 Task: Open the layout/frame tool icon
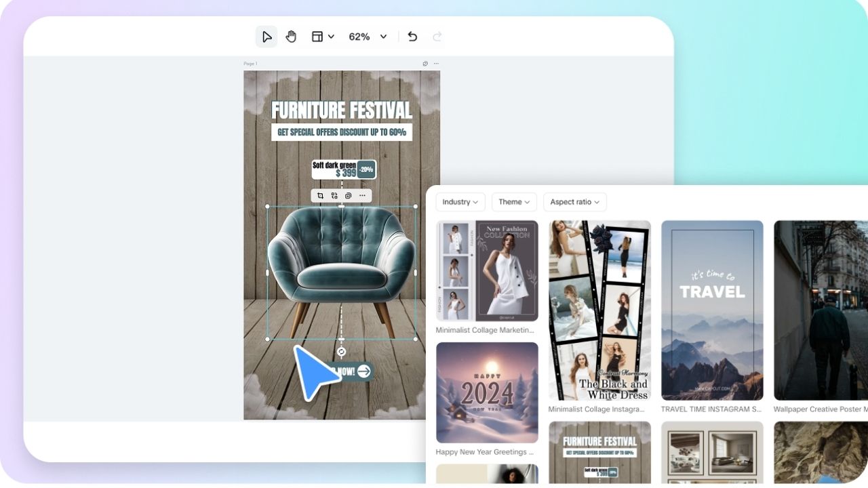[x=317, y=36]
